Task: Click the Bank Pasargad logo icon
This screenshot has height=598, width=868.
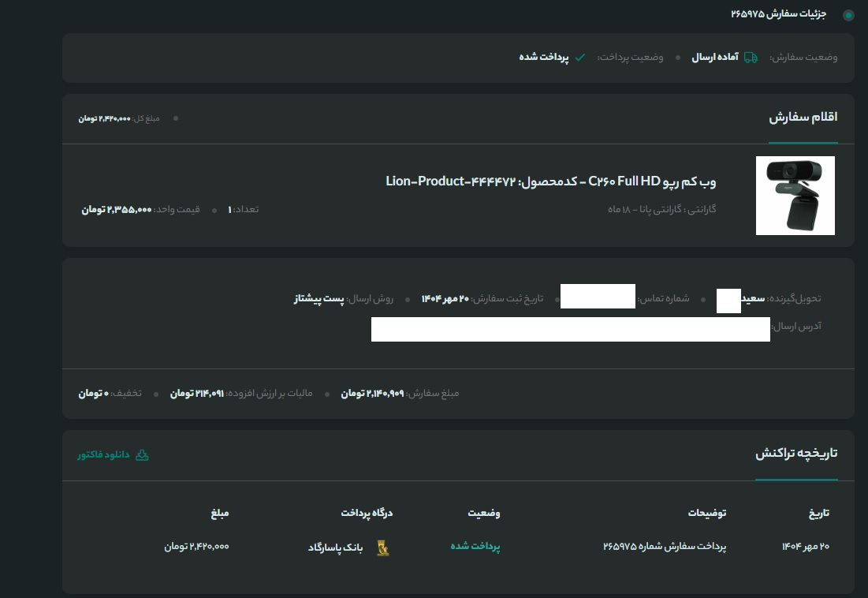Action: [382, 547]
